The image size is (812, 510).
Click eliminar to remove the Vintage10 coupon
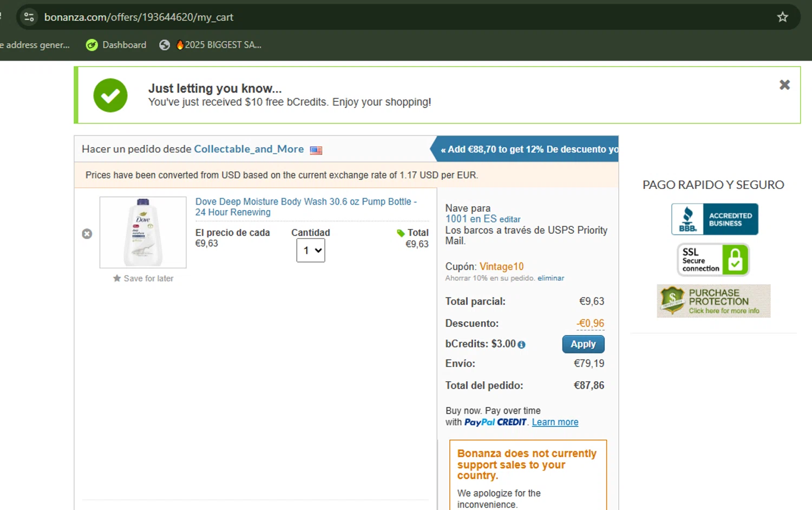[x=551, y=278]
